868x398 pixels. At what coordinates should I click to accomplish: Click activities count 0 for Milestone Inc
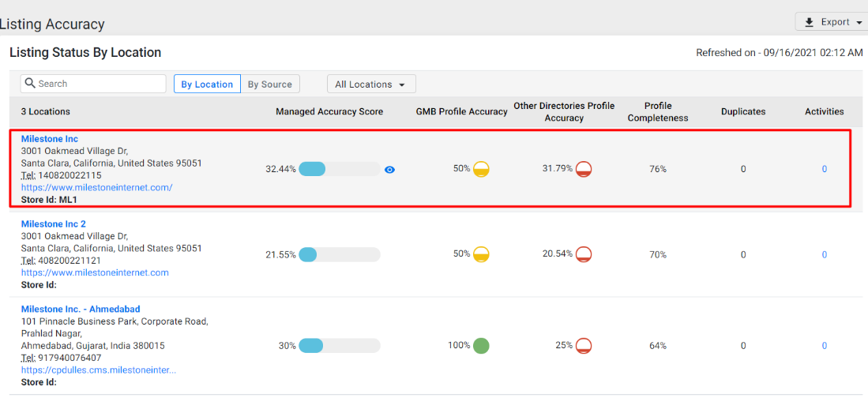(x=825, y=169)
